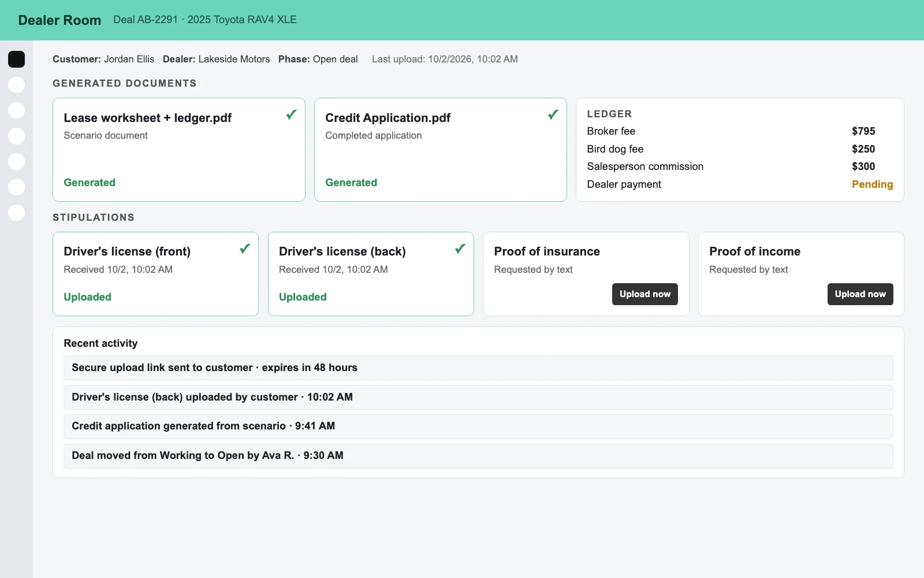This screenshot has height=578, width=924.
Task: Click Uploaded status on Driver's license (front)
Action: (x=87, y=297)
